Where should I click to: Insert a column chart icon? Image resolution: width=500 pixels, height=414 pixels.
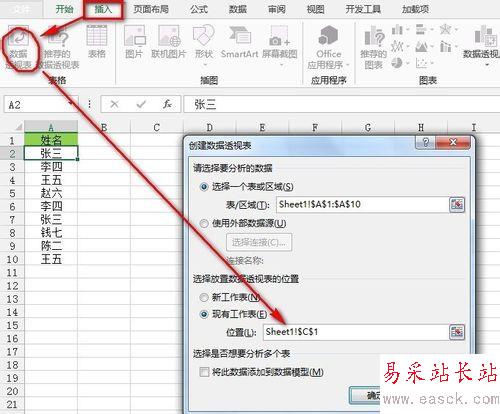[397, 30]
